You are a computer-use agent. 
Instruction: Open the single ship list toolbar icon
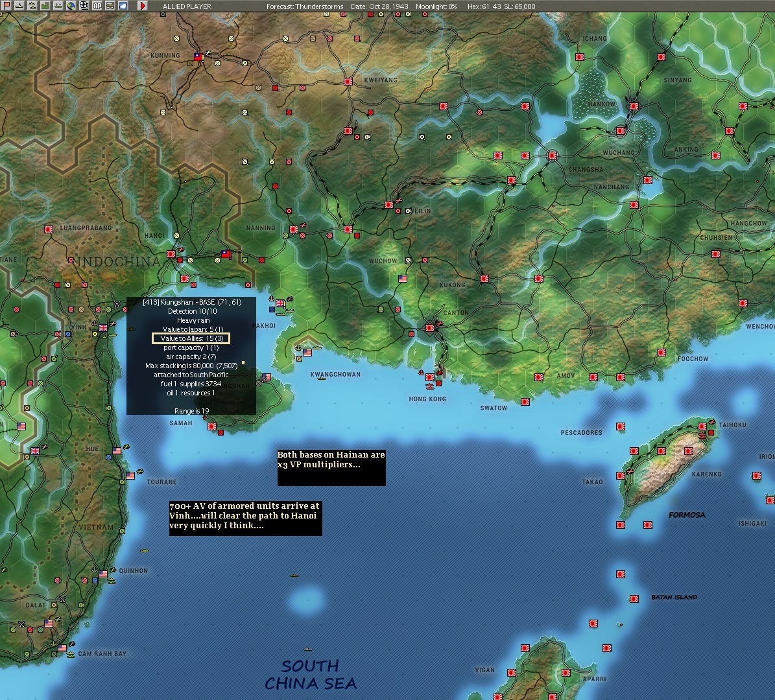click(19, 6)
